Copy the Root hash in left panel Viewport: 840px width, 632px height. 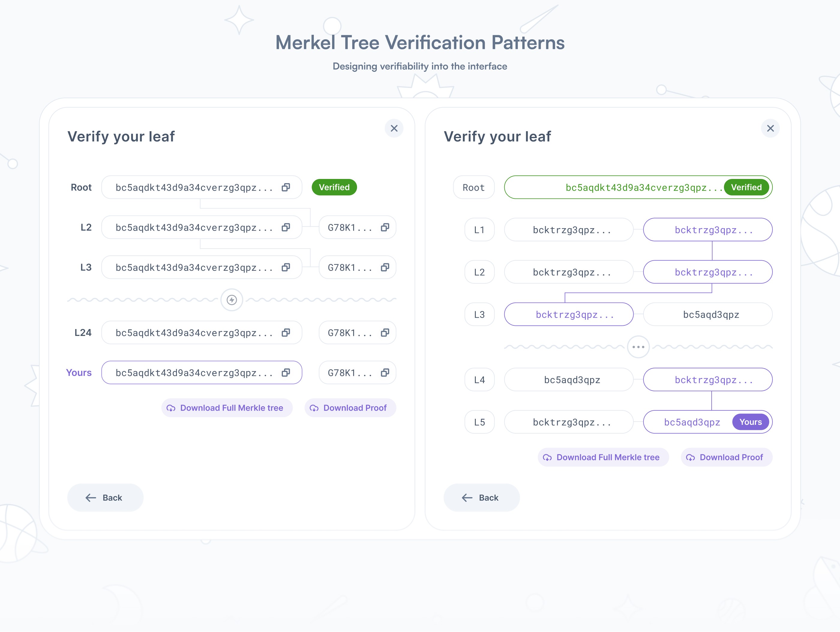tap(286, 187)
